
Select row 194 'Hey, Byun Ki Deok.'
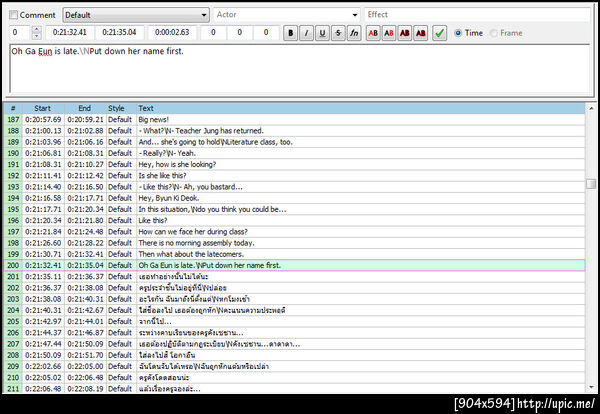point(294,198)
